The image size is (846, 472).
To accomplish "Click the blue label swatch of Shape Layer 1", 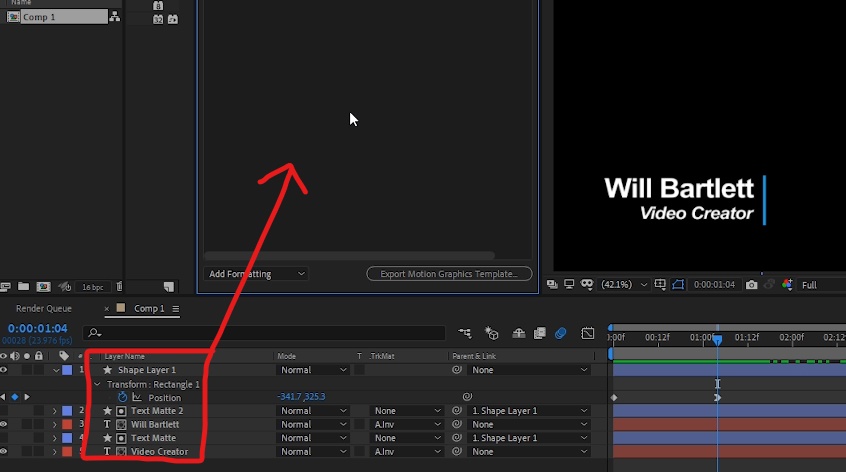I will (x=67, y=370).
